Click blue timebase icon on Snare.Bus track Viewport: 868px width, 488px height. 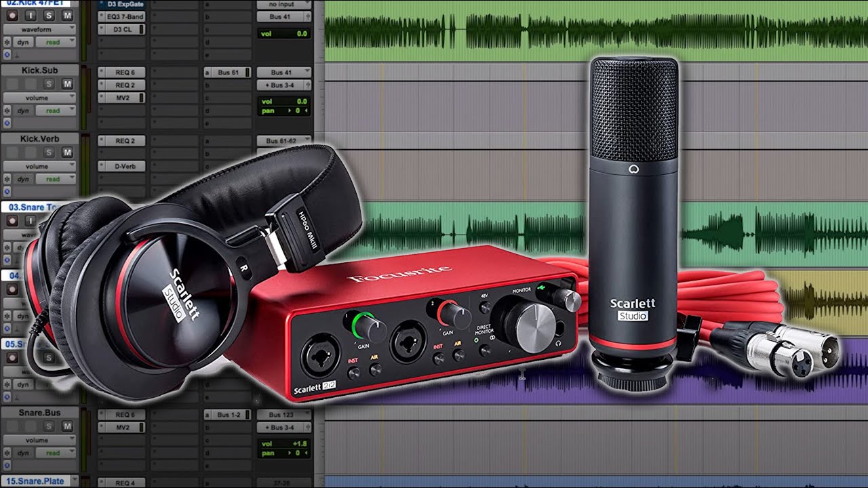(x=7, y=465)
